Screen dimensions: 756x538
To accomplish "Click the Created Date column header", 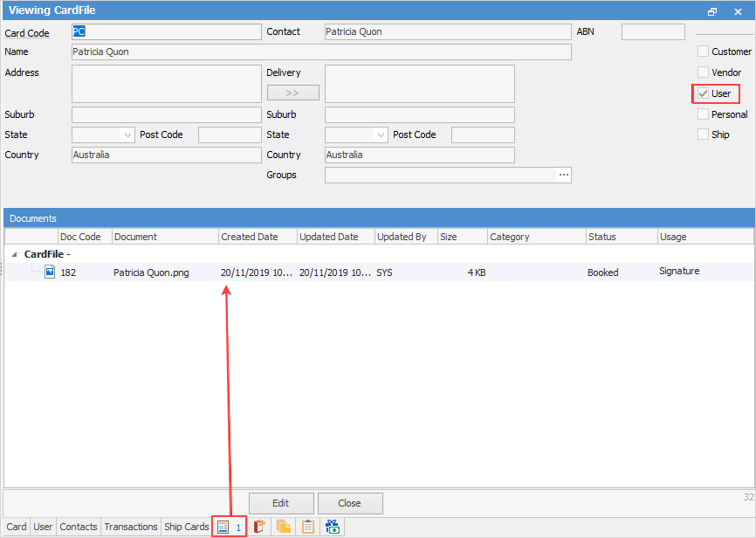I will tap(257, 237).
